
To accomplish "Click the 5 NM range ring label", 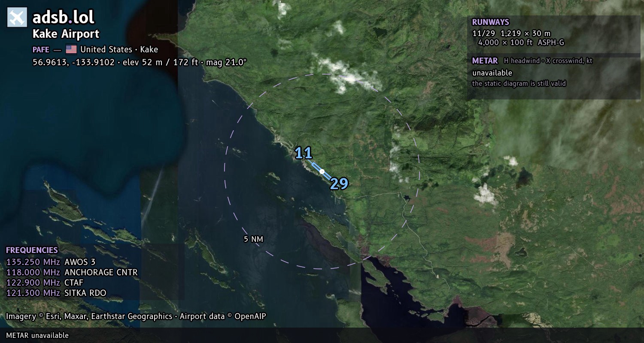I will tap(253, 239).
